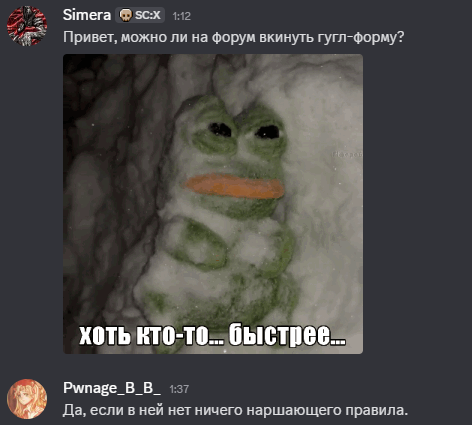Click the skull icon in the SC:X tag
Viewport: 472px width, 425px height.
[x=126, y=15]
